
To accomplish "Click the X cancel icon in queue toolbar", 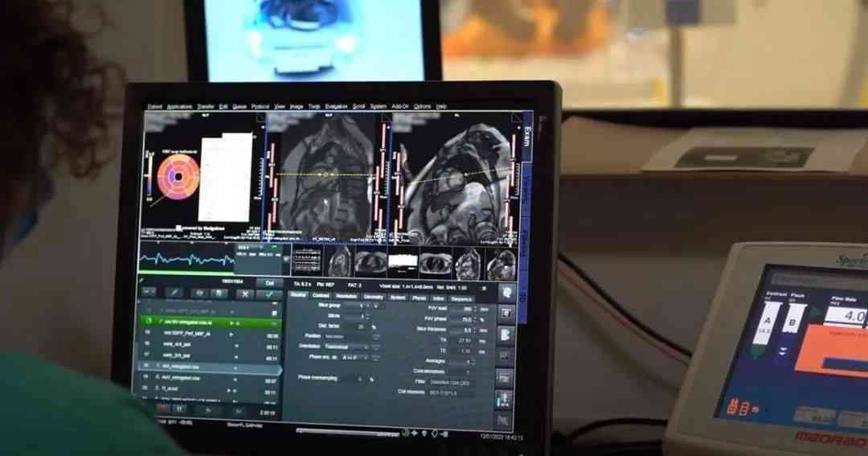I will coord(245,294).
